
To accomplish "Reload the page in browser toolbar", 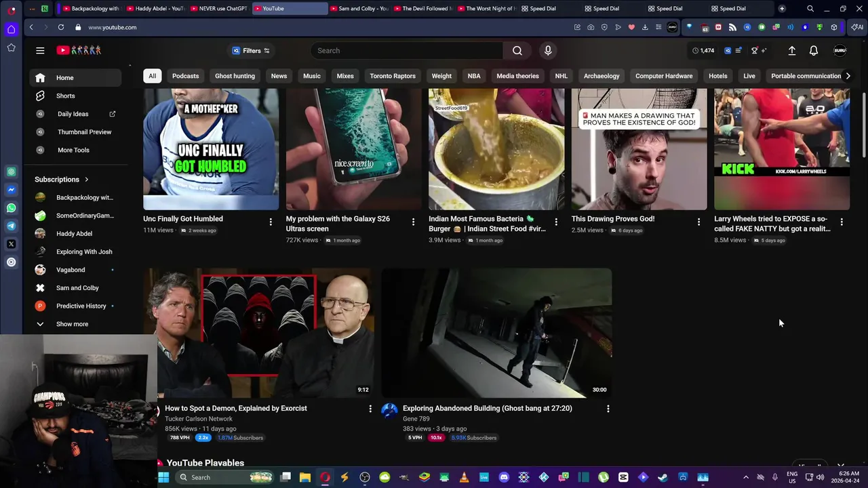I will [61, 27].
